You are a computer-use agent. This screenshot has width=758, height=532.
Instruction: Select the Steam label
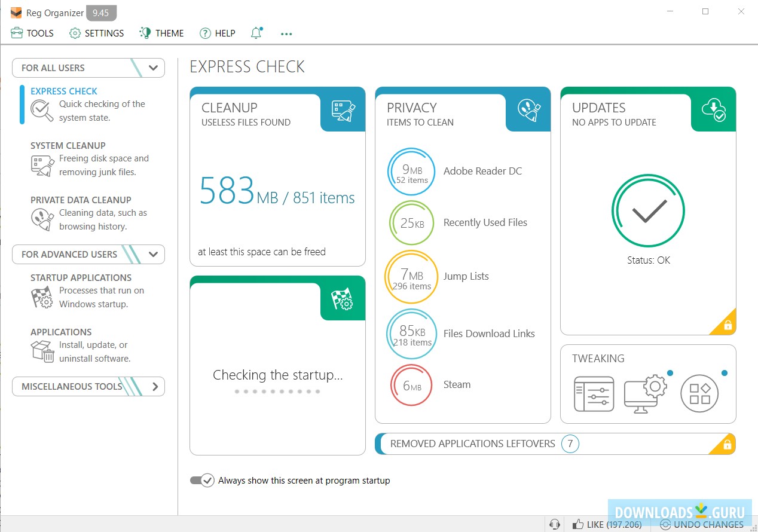pos(457,384)
